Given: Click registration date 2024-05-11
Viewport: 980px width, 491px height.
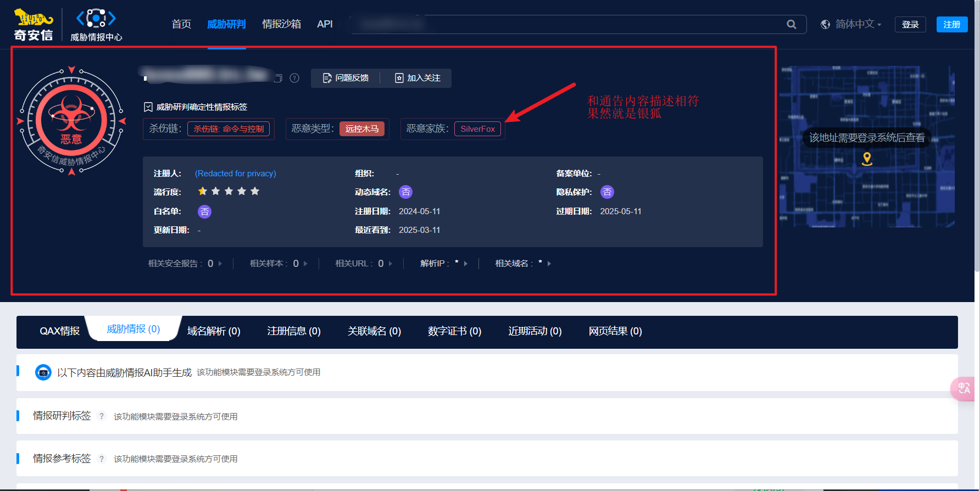Looking at the screenshot, I should click(x=419, y=211).
